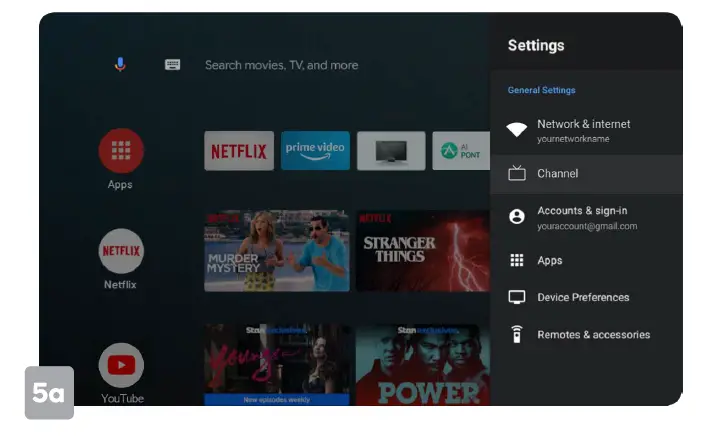This screenshot has width=704, height=438.
Task: Click the account avatar icon
Action: pyautogui.click(x=517, y=216)
